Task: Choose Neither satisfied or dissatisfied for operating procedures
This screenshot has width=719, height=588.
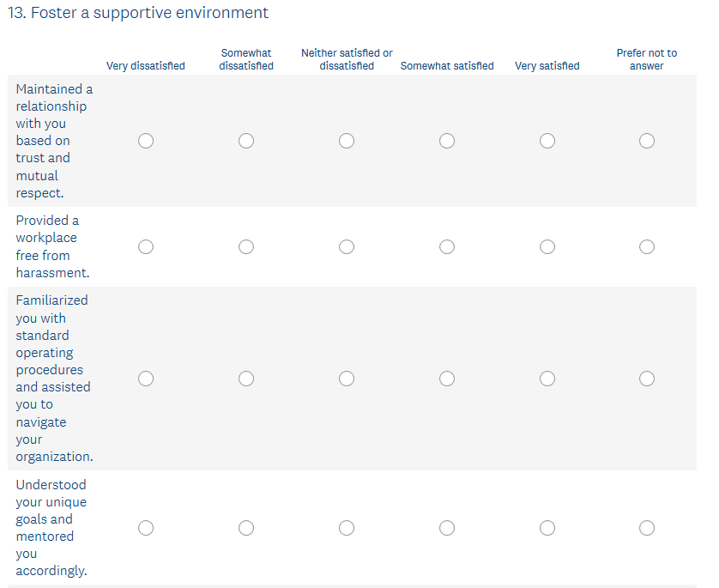Action: tap(347, 379)
